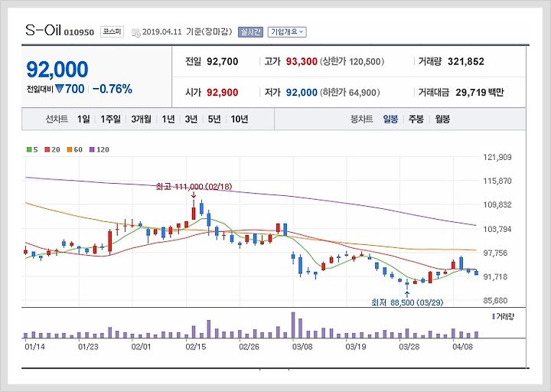Click the 거래량 value 321,852

[466, 62]
